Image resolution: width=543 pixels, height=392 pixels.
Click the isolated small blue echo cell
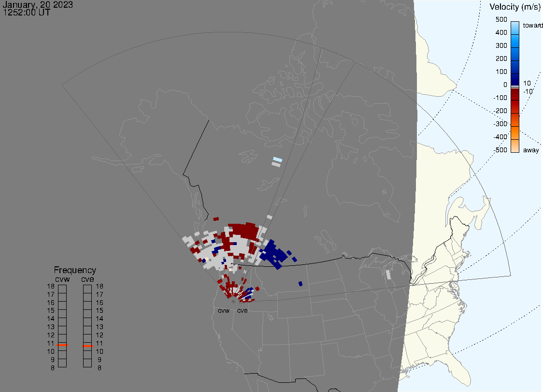click(x=300, y=284)
